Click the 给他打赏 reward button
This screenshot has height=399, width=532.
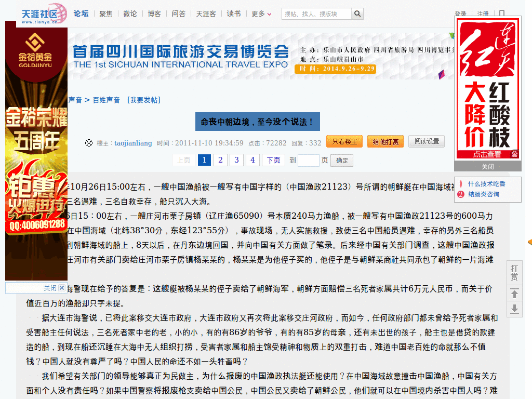click(385, 141)
